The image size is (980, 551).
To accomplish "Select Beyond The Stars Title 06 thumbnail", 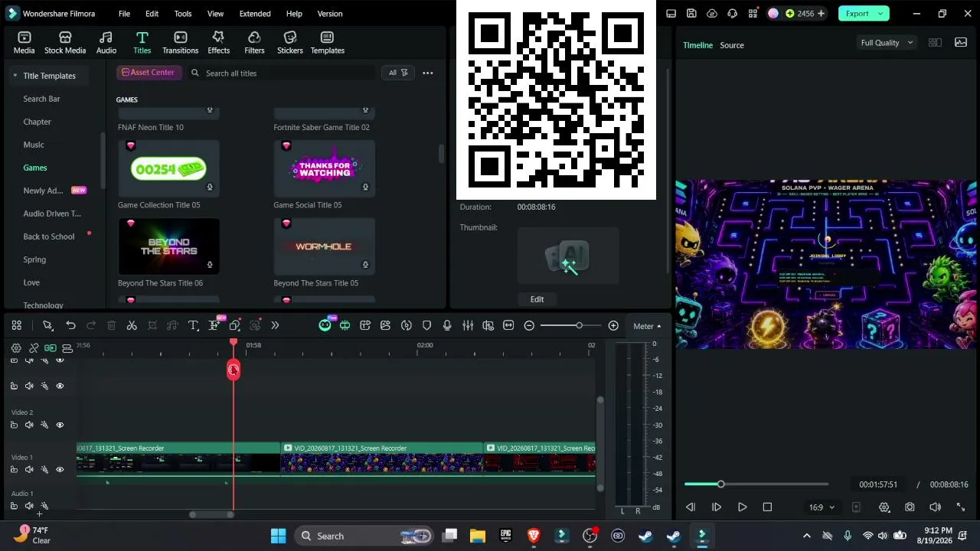I will [x=168, y=246].
